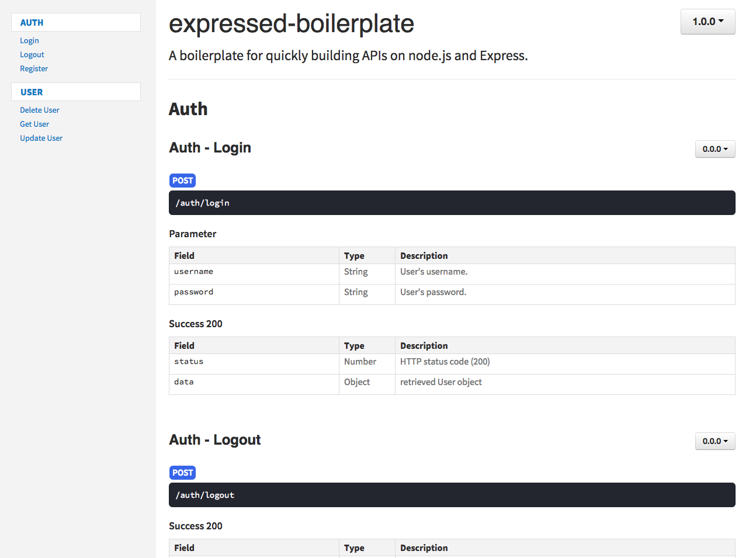This screenshot has height=558, width=756.
Task: Click the username field cell
Action: pos(254,274)
